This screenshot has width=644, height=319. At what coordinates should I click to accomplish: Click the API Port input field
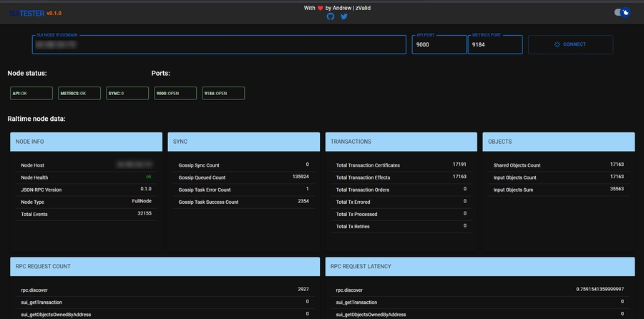(439, 44)
